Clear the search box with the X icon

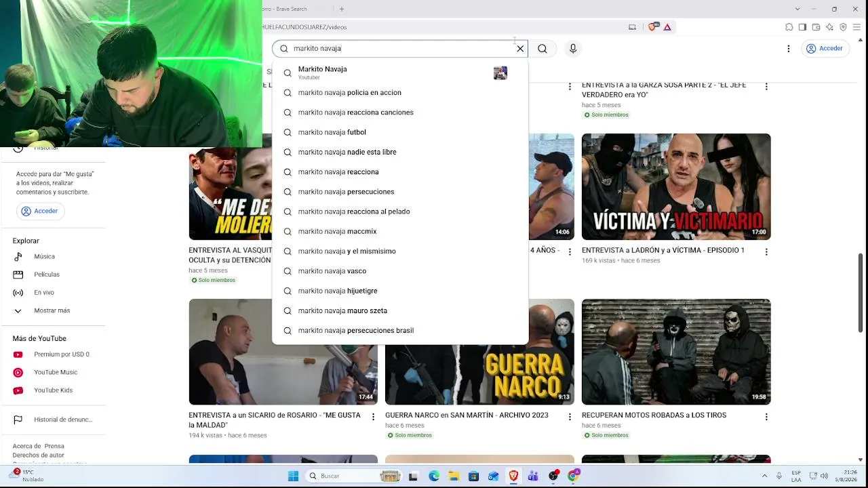click(x=520, y=49)
